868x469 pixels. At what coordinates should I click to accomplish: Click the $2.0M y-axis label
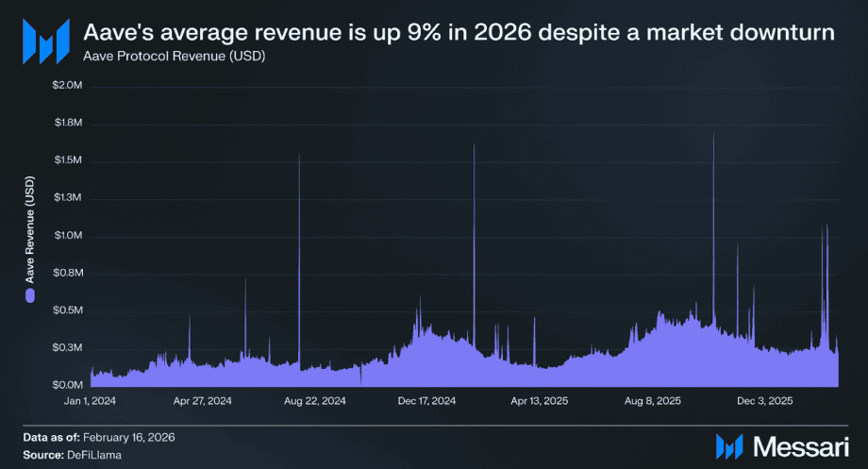click(x=67, y=86)
